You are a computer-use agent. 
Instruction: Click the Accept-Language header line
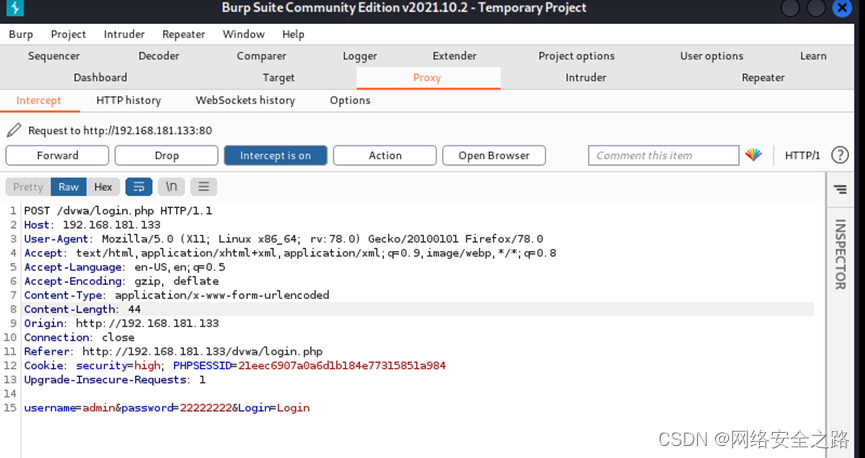click(125, 267)
